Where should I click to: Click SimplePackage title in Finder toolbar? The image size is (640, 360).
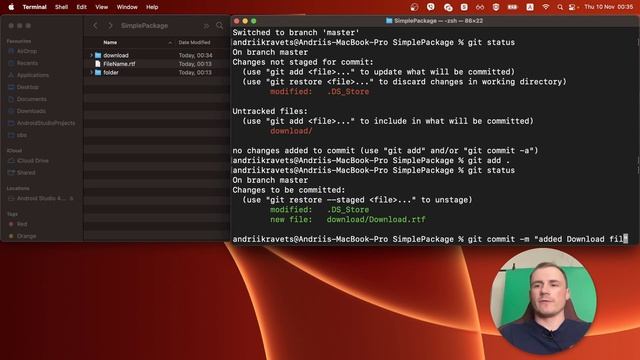coord(144,26)
